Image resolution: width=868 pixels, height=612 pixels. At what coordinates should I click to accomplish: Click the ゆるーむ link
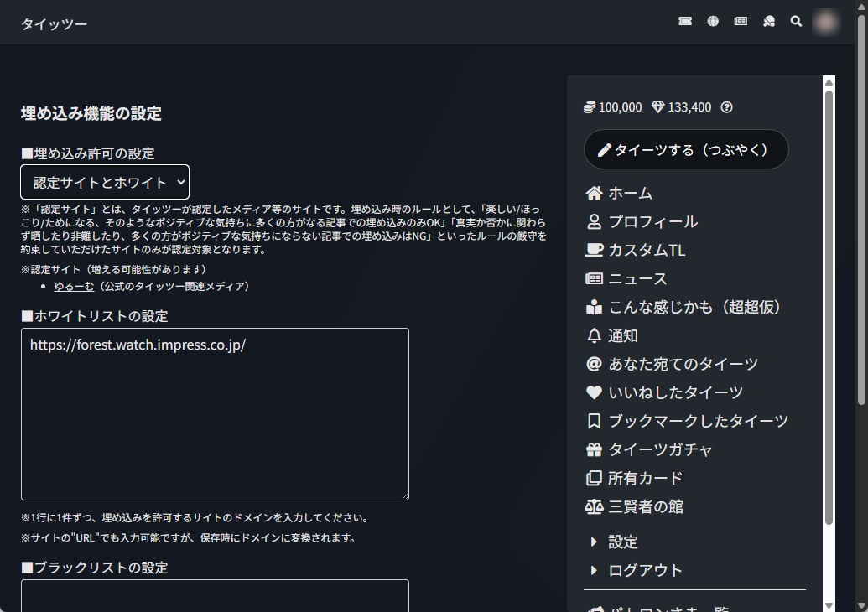tap(73, 286)
